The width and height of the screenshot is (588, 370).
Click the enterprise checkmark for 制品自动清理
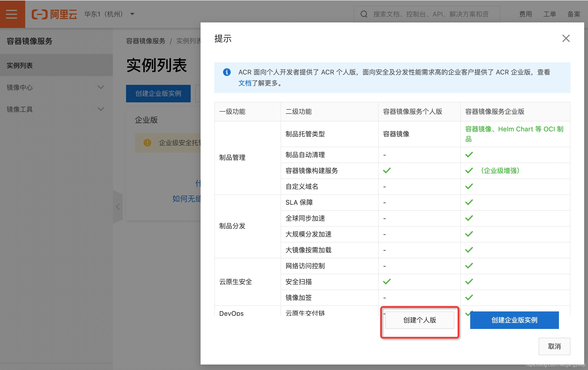click(x=469, y=155)
